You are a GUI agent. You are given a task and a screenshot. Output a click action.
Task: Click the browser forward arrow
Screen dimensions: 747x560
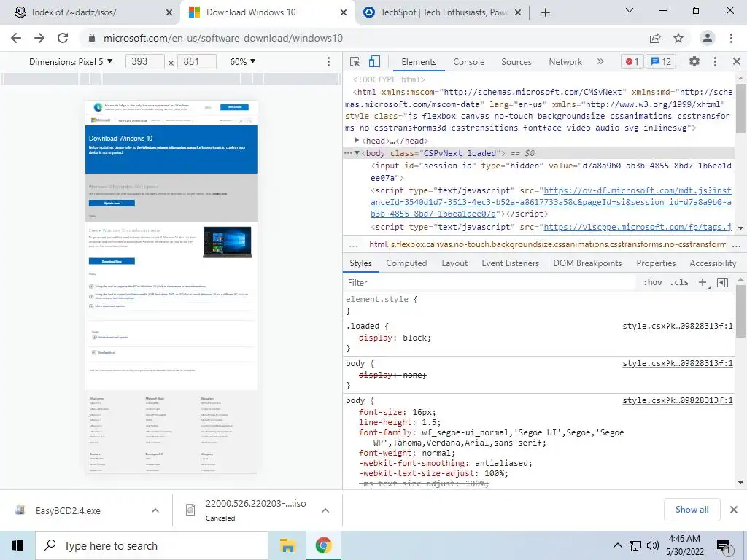click(39, 38)
